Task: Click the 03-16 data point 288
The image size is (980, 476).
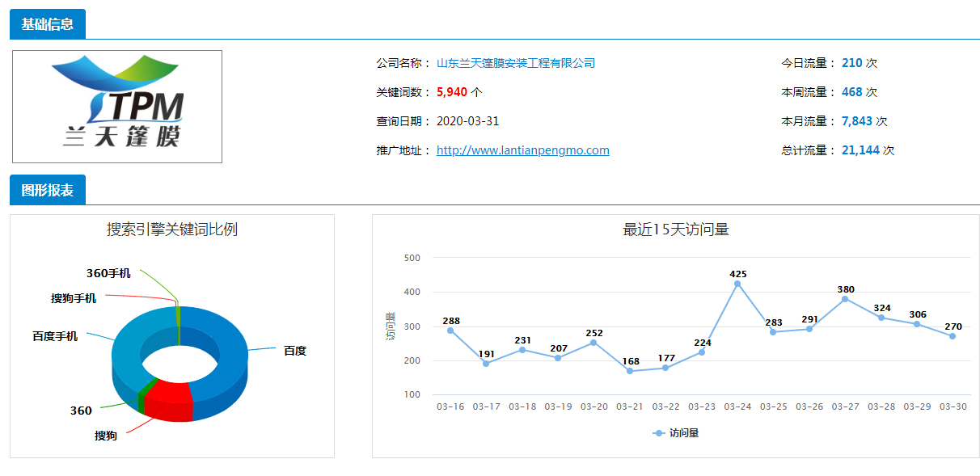Action: (x=450, y=331)
